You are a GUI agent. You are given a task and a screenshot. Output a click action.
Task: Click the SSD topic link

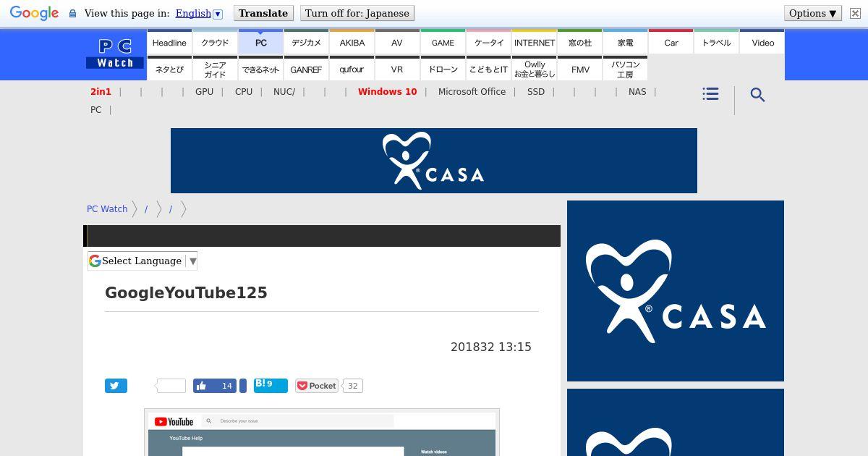click(536, 91)
